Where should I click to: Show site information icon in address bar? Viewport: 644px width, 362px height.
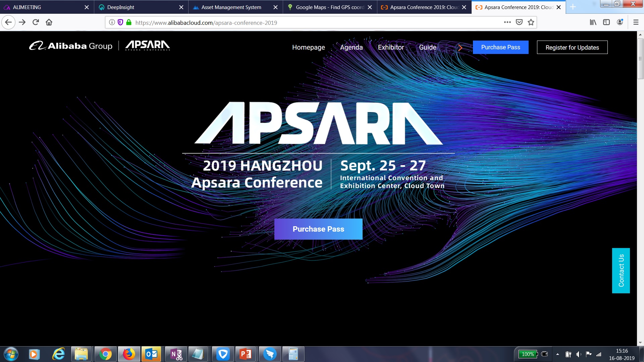112,22
